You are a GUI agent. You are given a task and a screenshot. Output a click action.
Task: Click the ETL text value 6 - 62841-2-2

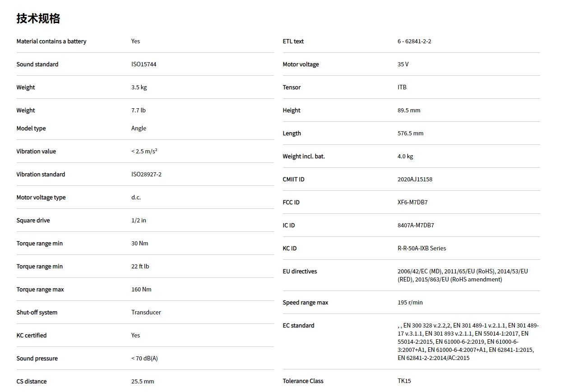tap(414, 42)
